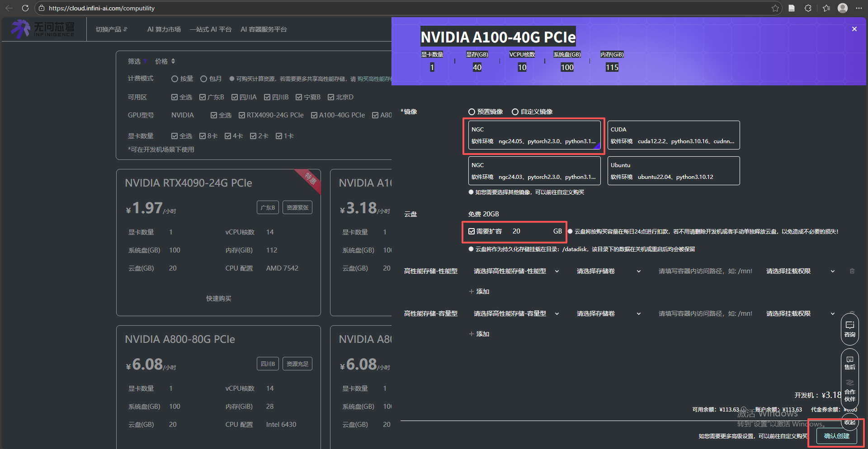Edit the cloud disk size field showing 20

529,231
